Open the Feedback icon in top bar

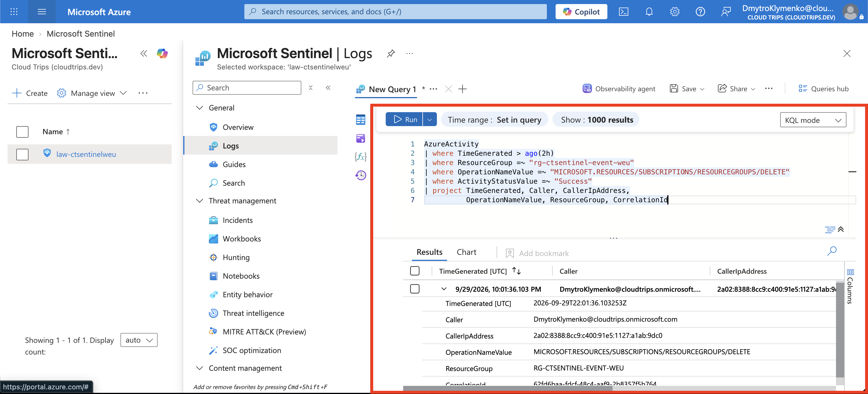726,12
